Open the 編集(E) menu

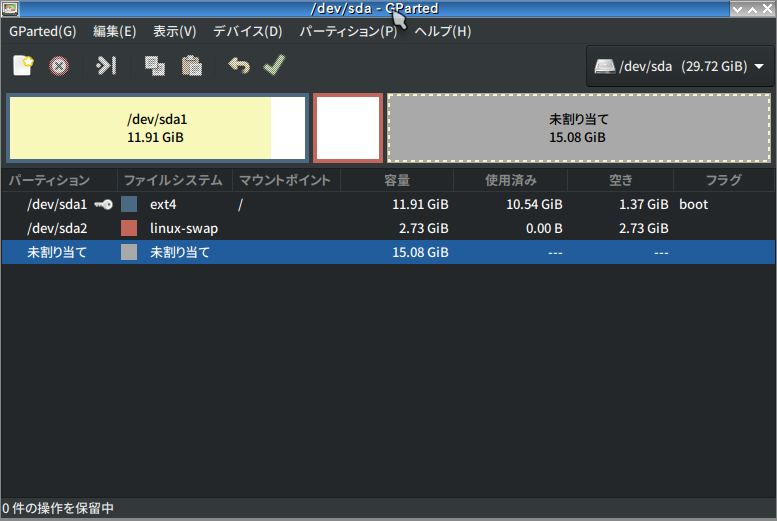[114, 31]
